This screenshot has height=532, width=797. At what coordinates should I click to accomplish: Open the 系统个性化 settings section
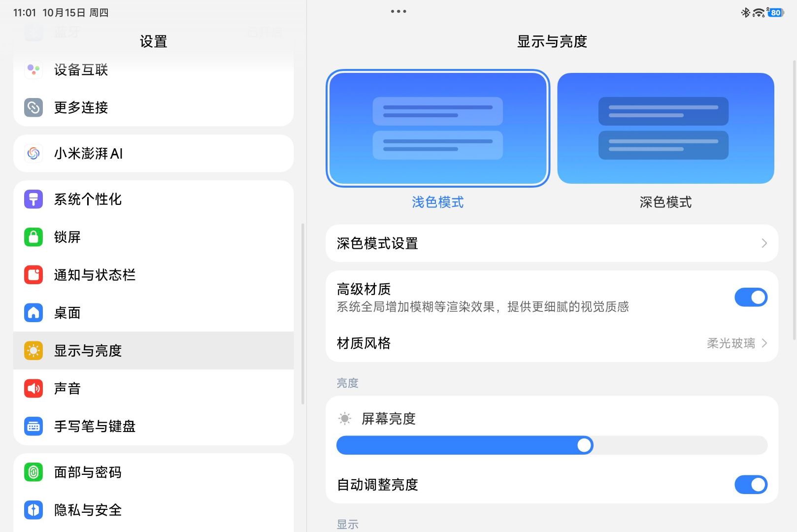point(154,199)
